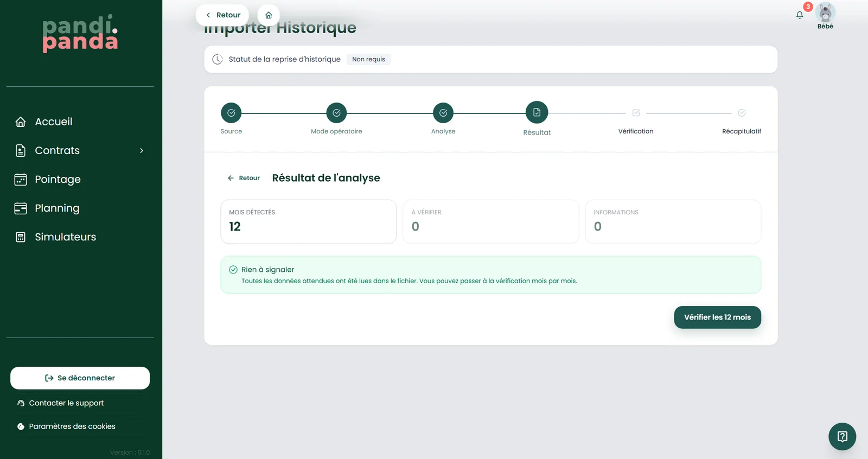Click Statut de la reprise d'historique text
The width and height of the screenshot is (868, 459).
click(x=285, y=59)
